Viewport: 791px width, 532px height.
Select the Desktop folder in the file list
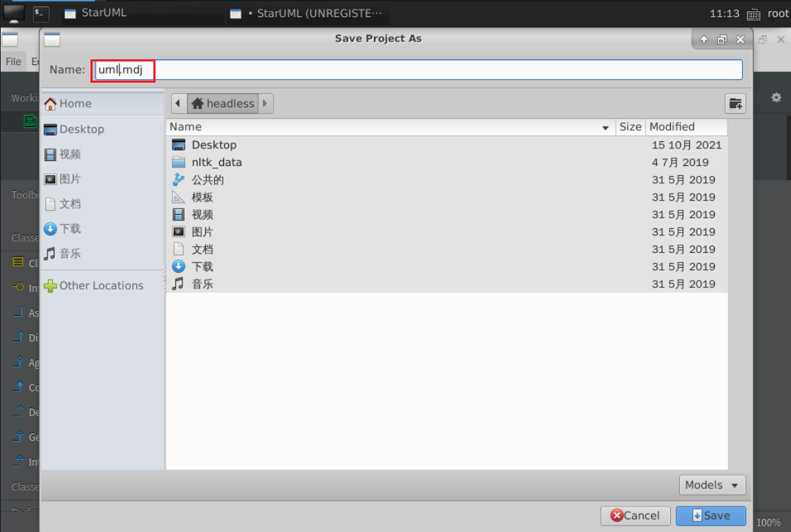pyautogui.click(x=447, y=145)
